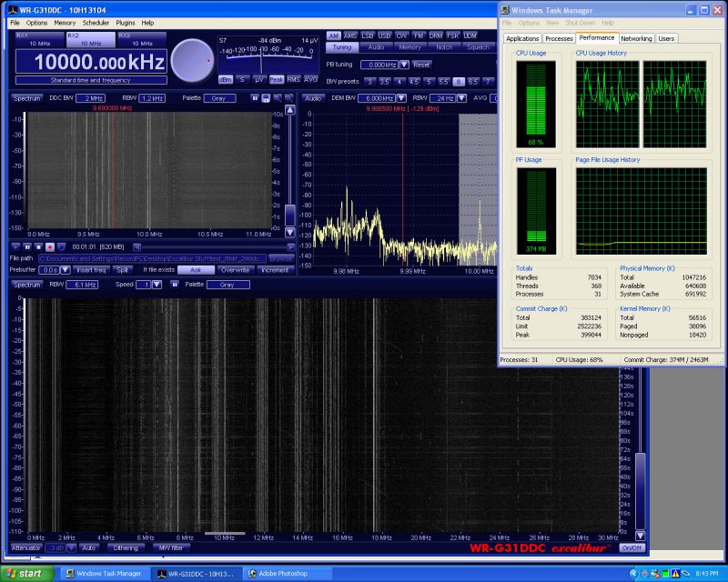Viewport: 728px width, 582px height.
Task: Open waterfall Speed dropdown
Action: point(157,285)
